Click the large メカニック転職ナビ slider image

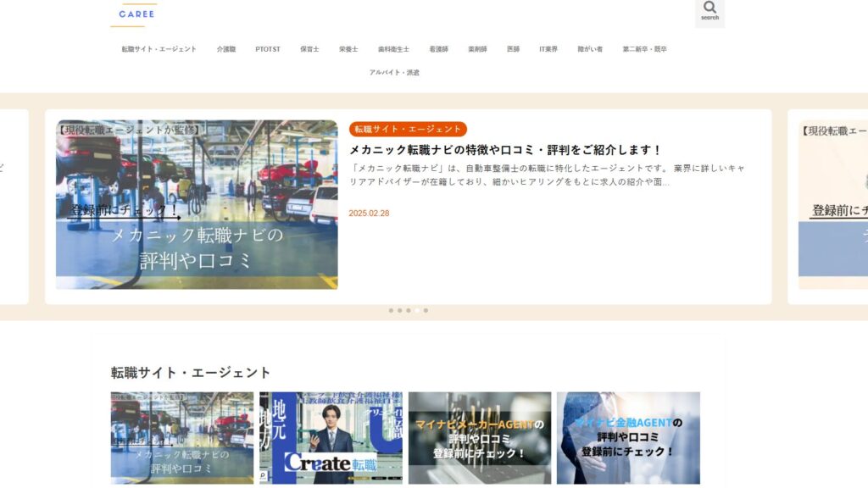pos(197,205)
